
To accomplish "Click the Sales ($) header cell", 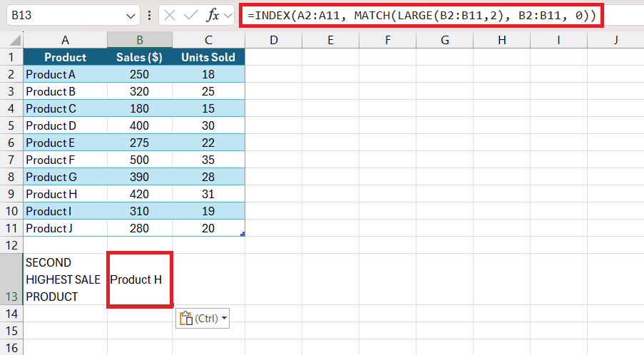I will tap(140, 57).
